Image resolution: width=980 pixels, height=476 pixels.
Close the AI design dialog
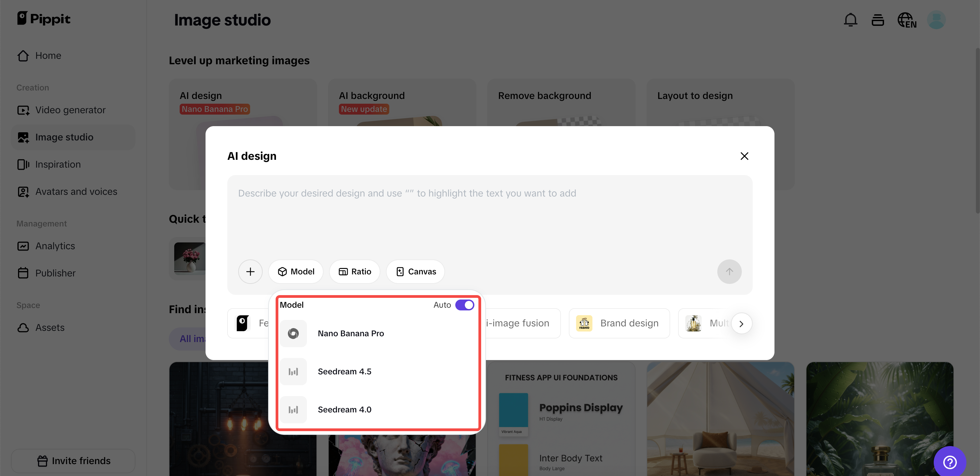pyautogui.click(x=744, y=156)
